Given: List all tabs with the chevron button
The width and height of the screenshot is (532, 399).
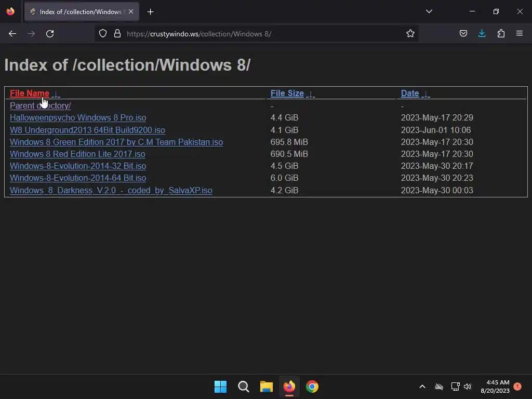Looking at the screenshot, I should tap(429, 11).
